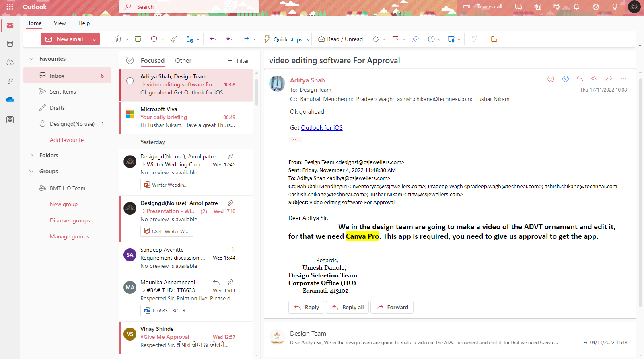Collapse the Groups section
This screenshot has height=359, width=644.
pos(31,171)
